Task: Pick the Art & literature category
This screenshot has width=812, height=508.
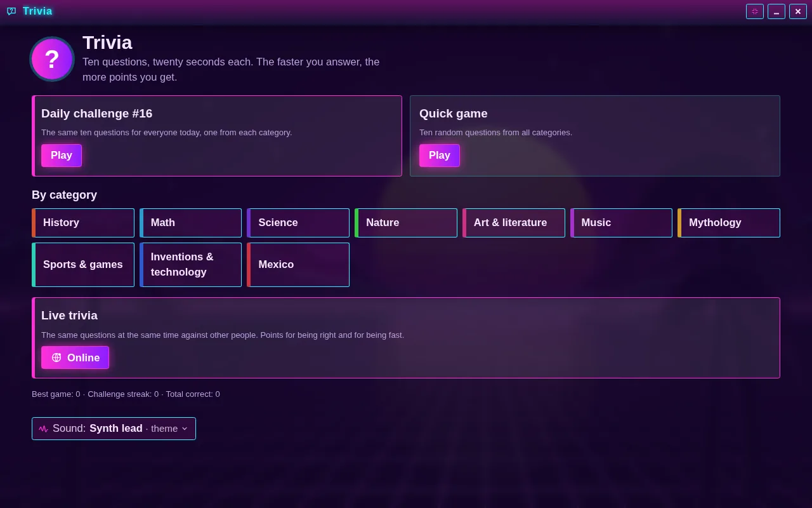Action: [514, 223]
